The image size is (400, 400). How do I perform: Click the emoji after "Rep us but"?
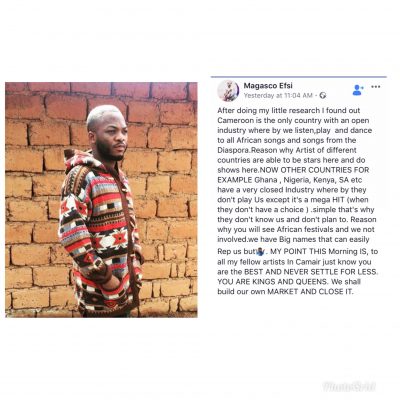(x=261, y=251)
